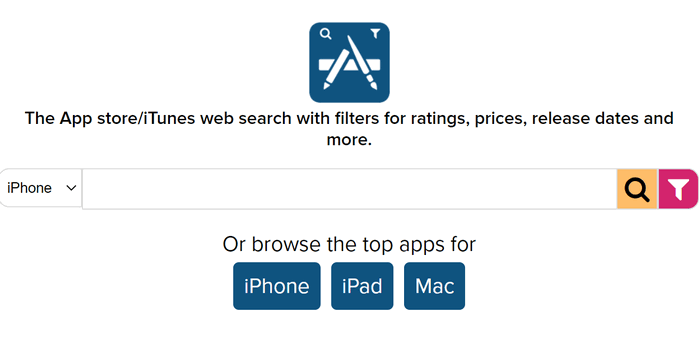Click the ruler bar in the logo

(350, 66)
